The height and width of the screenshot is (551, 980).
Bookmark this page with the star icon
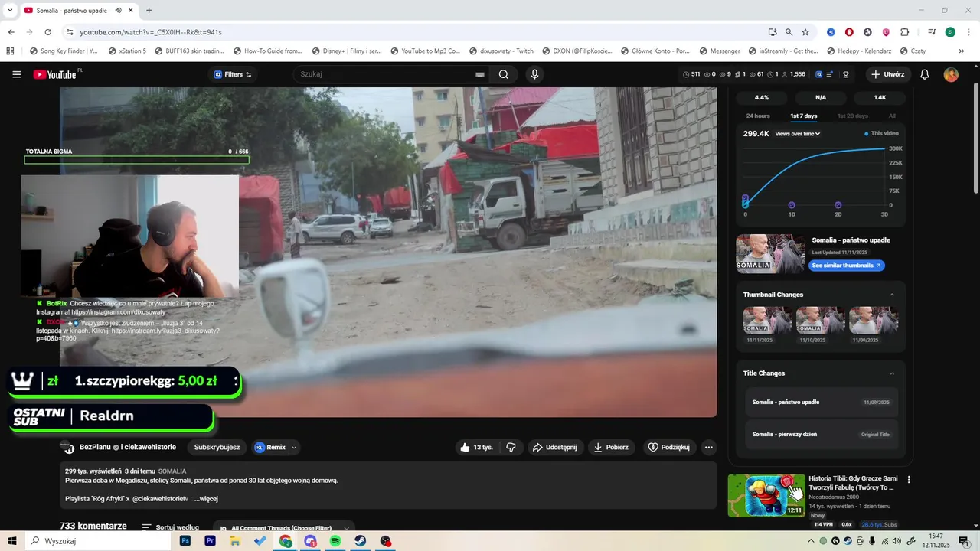coord(805,32)
